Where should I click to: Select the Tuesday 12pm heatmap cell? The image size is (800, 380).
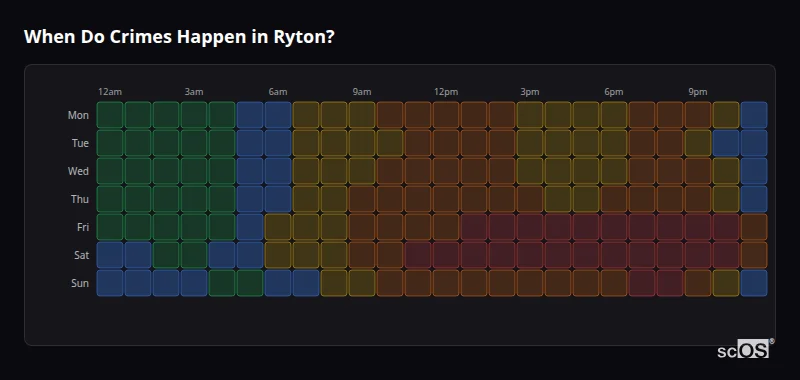[x=446, y=143]
